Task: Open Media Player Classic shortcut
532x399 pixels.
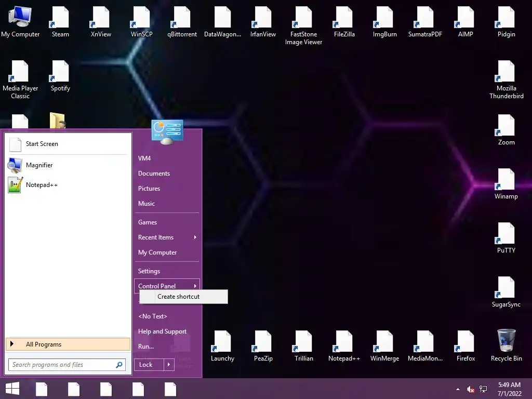Action: click(20, 79)
